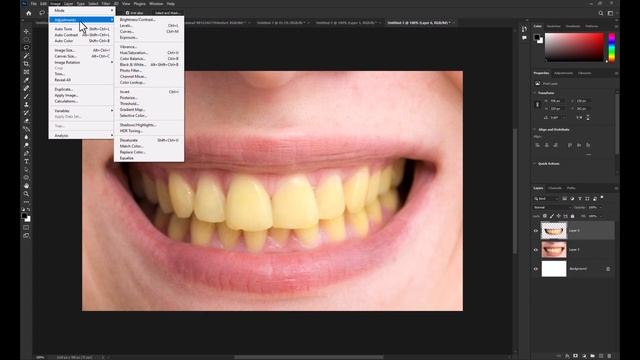Screen dimensions: 640x360
Task: Choose Canvas Size in Image menu
Action: (x=82, y=56)
